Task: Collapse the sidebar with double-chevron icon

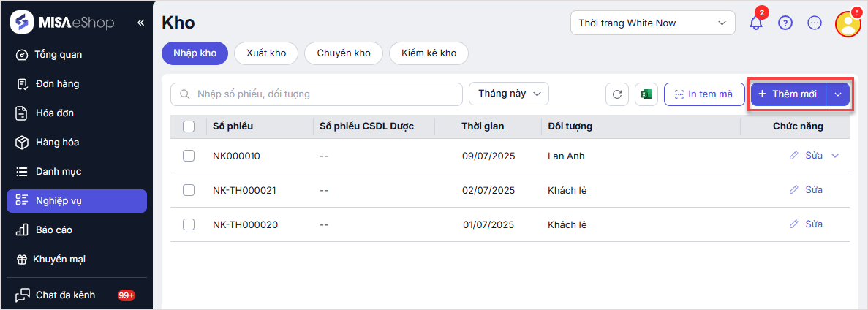Action: [140, 23]
